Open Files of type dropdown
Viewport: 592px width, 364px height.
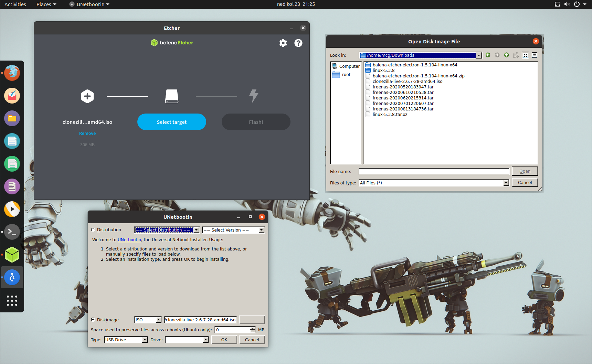[x=434, y=183]
